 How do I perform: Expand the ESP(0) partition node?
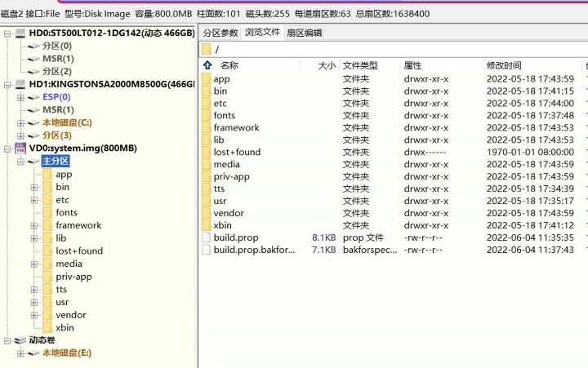point(20,97)
